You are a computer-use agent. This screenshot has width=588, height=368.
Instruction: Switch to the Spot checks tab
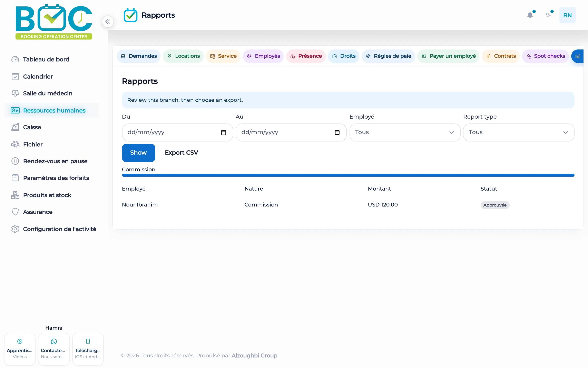[545, 56]
